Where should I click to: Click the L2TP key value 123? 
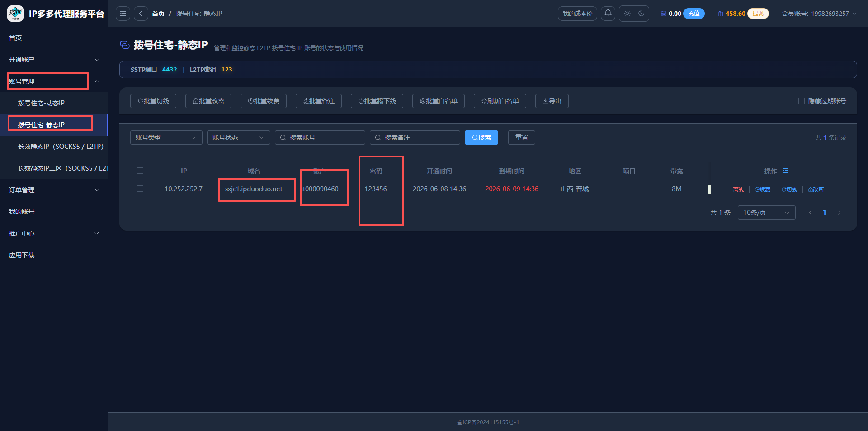coord(226,70)
